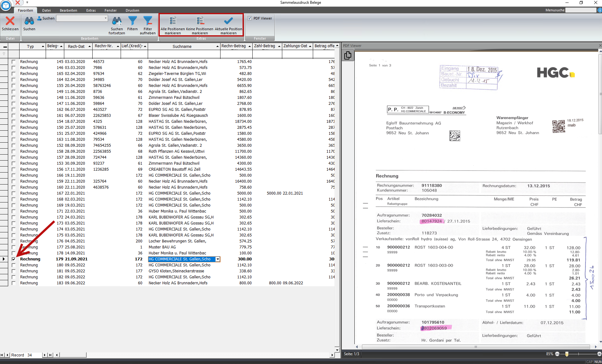Click Keine Positionen markieren icon
This screenshot has height=364, width=602.
coord(200,21)
